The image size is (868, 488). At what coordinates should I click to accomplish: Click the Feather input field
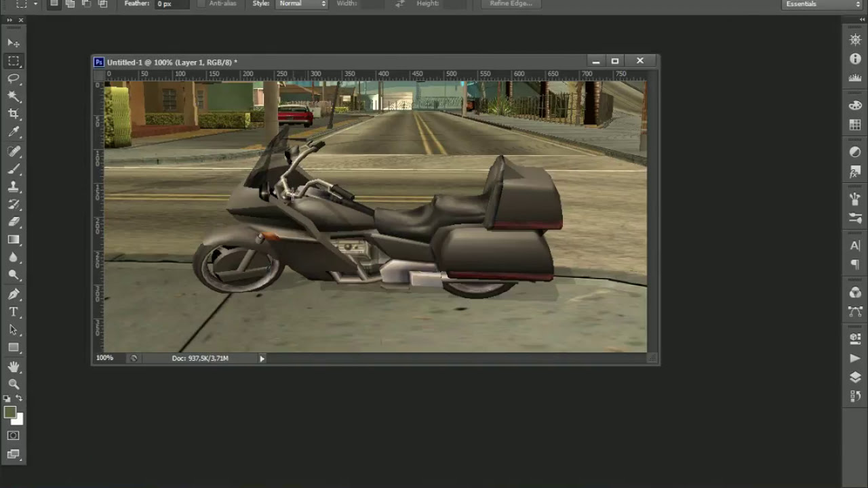click(x=172, y=3)
